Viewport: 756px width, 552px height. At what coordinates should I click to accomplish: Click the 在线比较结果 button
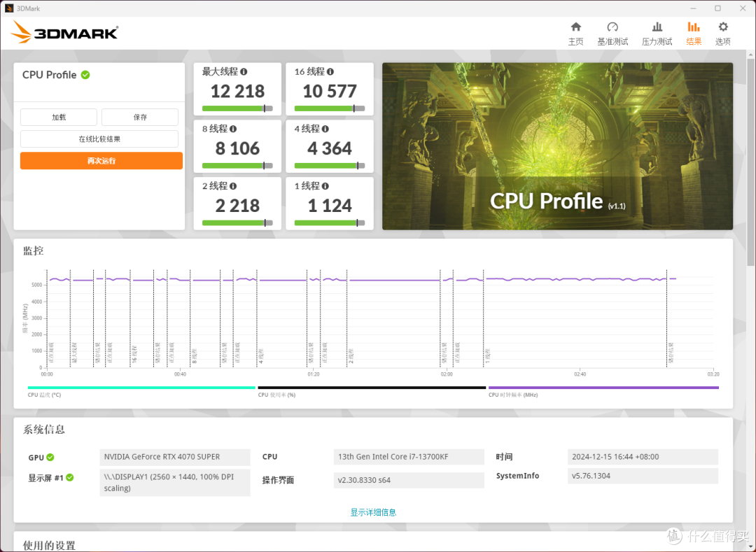101,139
